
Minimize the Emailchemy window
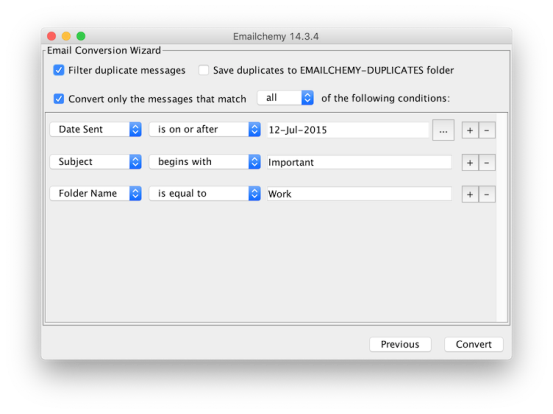click(66, 36)
